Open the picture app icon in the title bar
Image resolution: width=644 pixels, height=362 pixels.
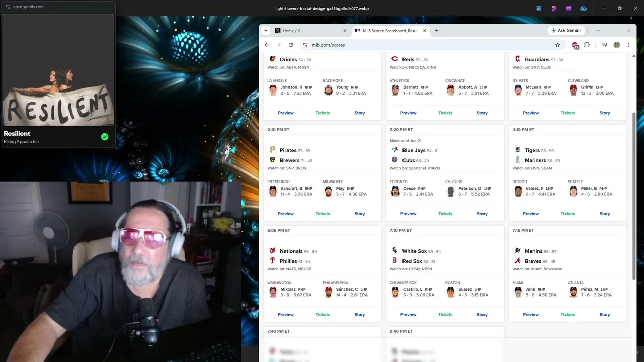pos(539,8)
